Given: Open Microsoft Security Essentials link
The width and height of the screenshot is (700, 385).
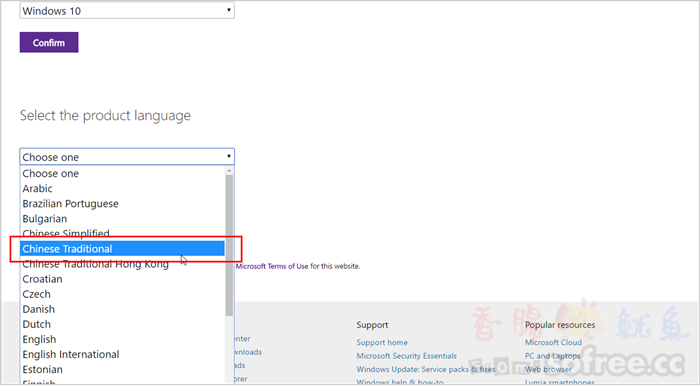Looking at the screenshot, I should pos(406,356).
